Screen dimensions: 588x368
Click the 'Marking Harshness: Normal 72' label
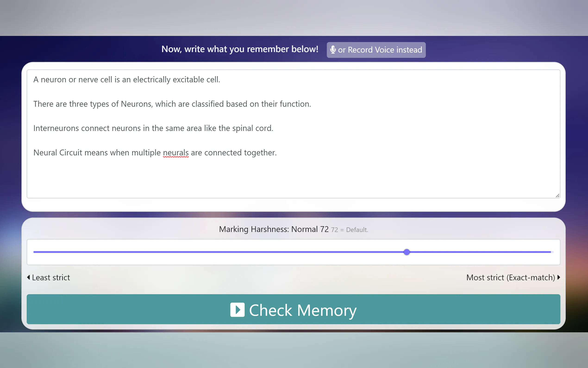(x=274, y=229)
